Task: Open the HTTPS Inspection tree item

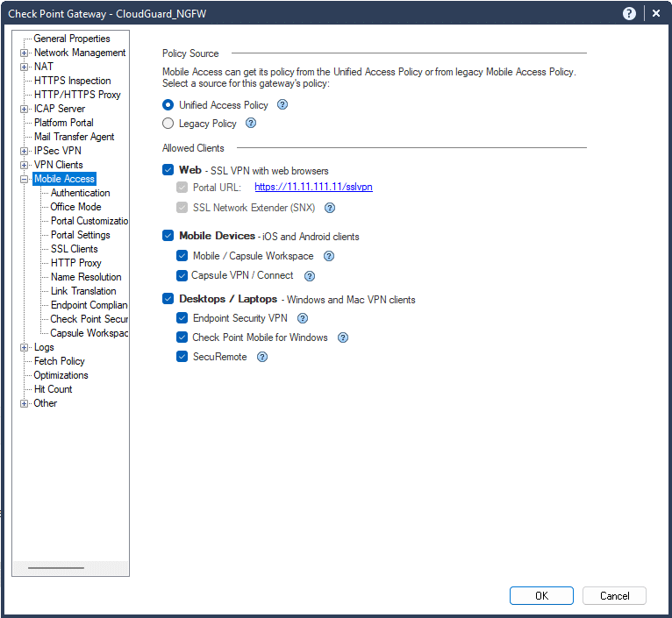Action: click(x=72, y=81)
